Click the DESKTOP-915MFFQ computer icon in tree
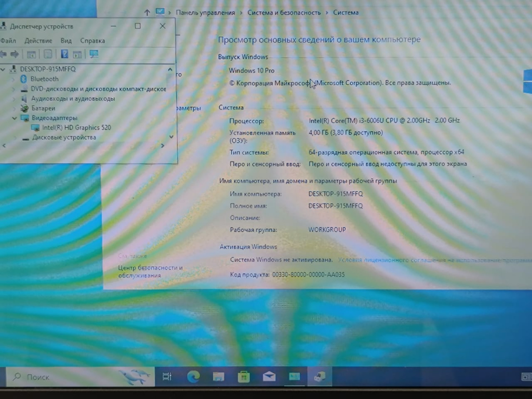 click(x=13, y=69)
